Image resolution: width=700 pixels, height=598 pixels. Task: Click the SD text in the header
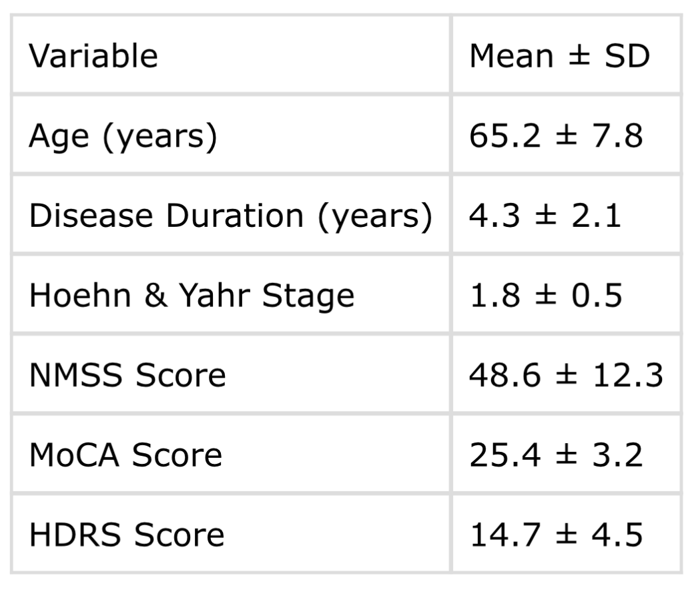click(x=627, y=56)
